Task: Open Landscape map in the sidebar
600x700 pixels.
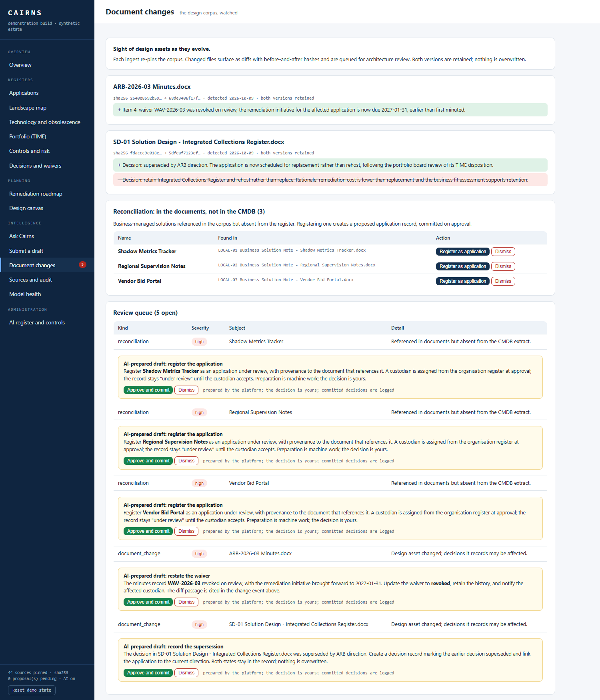Action: coord(28,108)
